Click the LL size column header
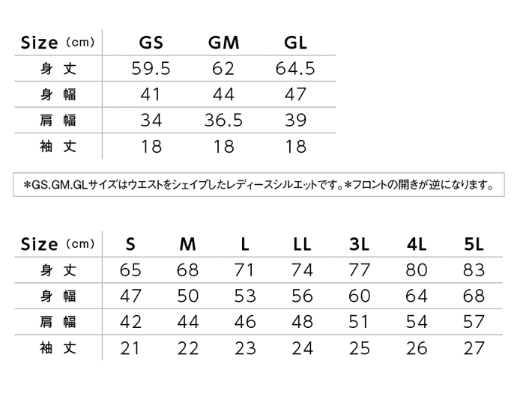 point(302,244)
